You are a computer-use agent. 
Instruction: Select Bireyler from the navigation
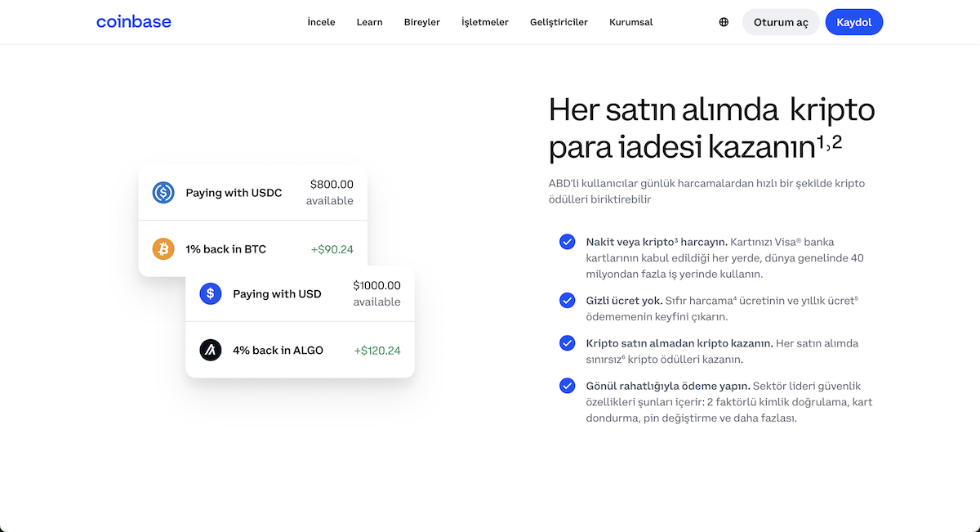point(421,22)
